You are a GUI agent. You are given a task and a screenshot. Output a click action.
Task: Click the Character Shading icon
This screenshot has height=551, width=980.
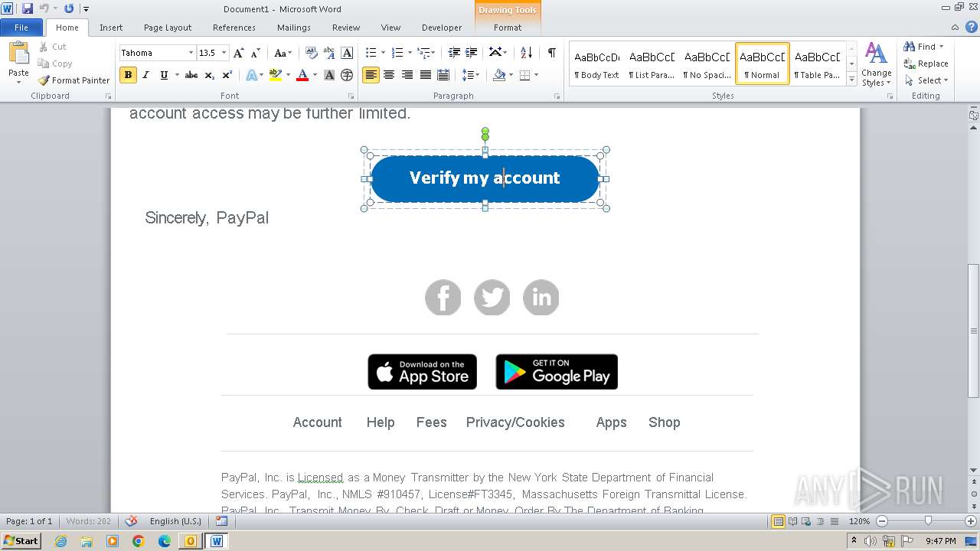coord(329,75)
